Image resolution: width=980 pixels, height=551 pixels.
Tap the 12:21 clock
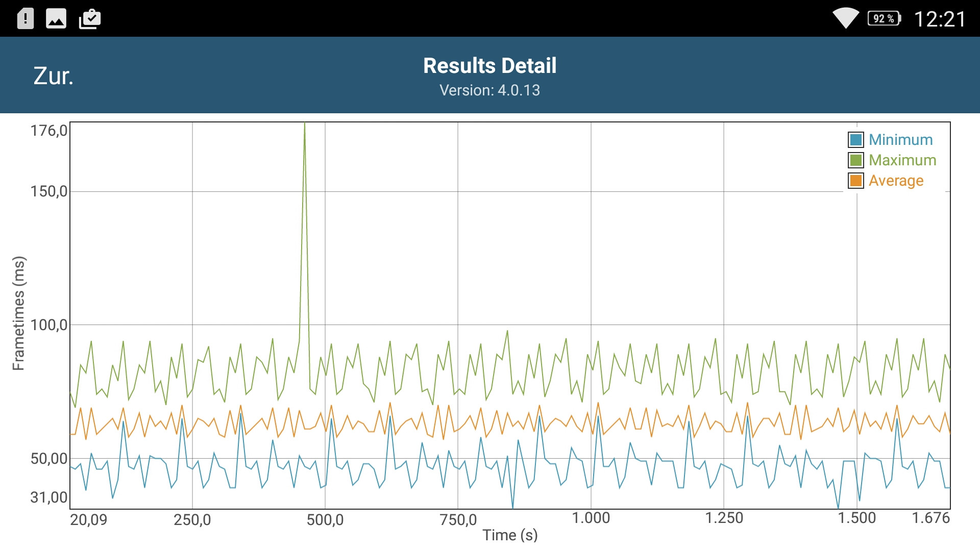940,19
